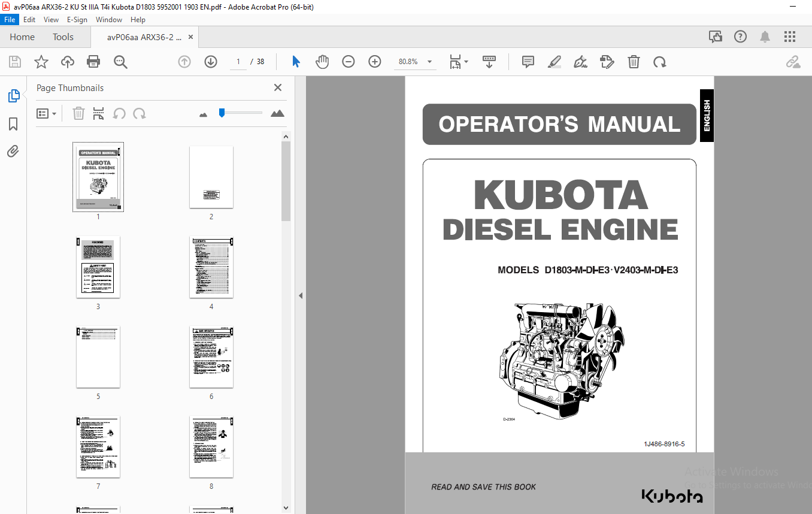Print the document using printer icon
The height and width of the screenshot is (514, 812).
coord(93,62)
